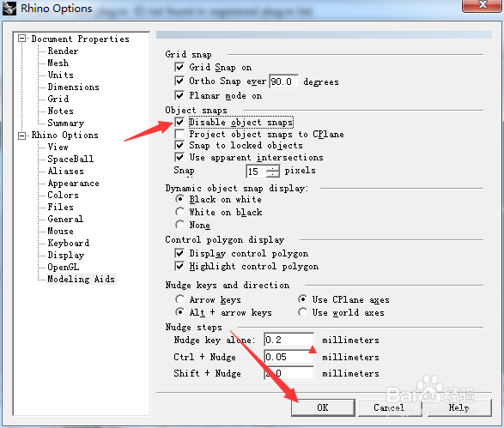Open the Files page

(60, 207)
